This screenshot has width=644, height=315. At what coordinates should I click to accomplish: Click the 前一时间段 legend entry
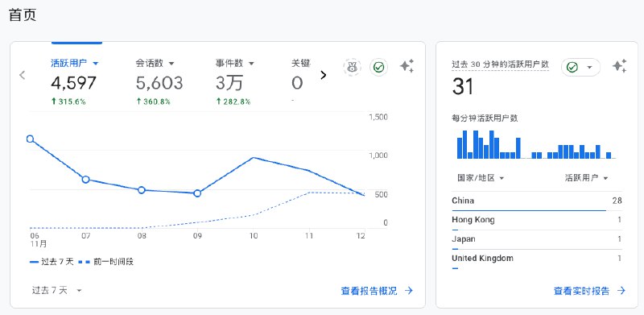click(x=106, y=262)
